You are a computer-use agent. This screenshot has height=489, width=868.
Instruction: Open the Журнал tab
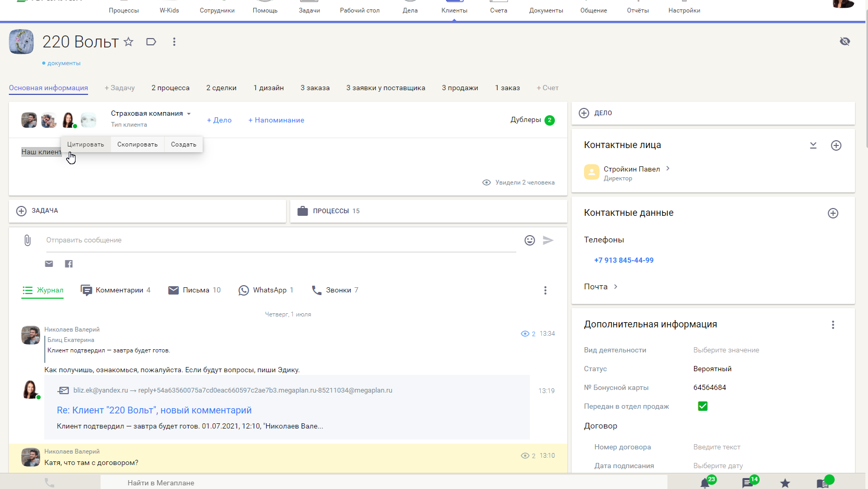coord(43,290)
